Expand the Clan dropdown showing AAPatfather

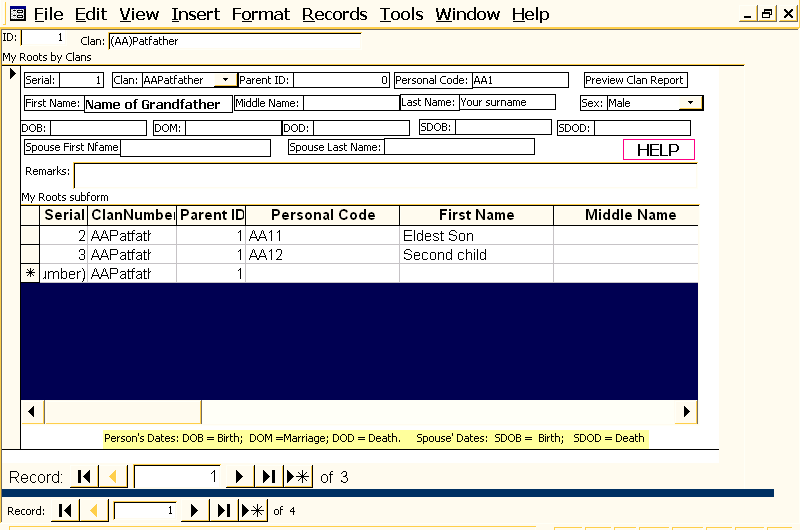(x=226, y=80)
